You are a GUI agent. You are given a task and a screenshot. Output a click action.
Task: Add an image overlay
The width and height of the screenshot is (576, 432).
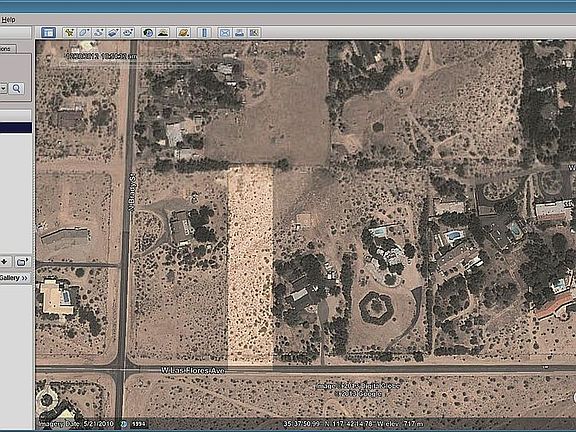(x=113, y=33)
